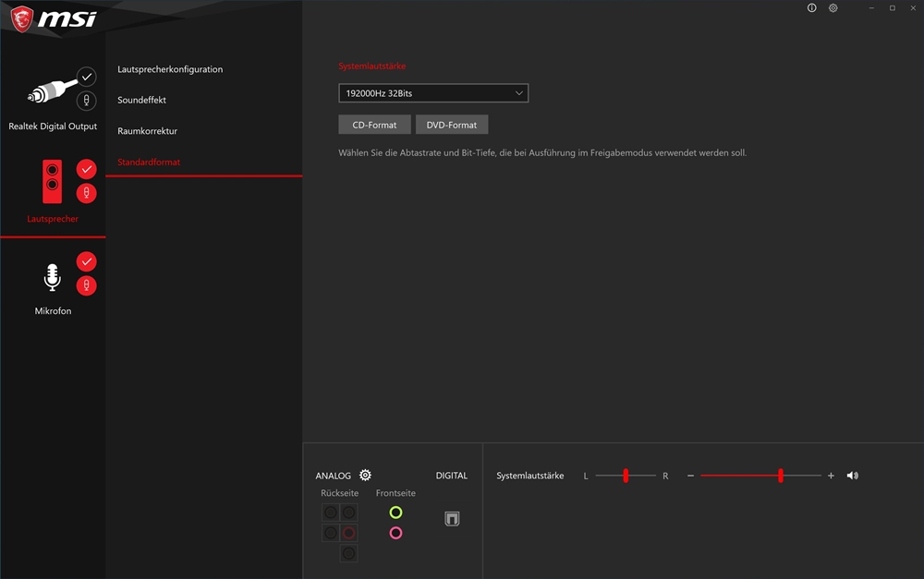The image size is (924, 579).
Task: Mute sound using the speaker icon
Action: coord(853,476)
